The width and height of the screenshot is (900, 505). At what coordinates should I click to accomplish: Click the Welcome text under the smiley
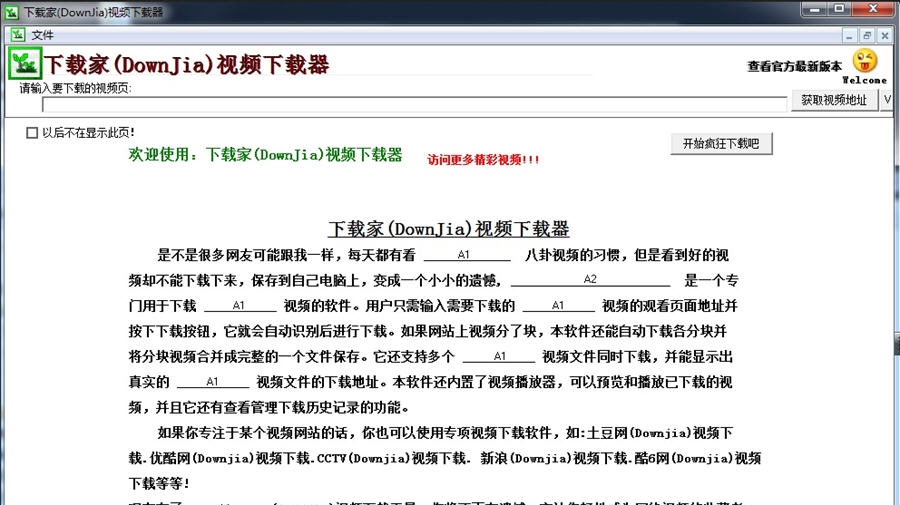[864, 80]
